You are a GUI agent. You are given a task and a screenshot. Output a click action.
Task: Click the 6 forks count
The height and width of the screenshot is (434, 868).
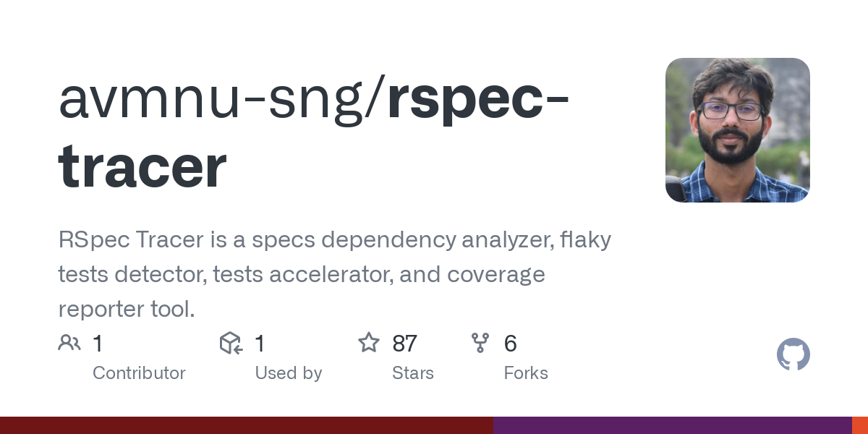(511, 344)
